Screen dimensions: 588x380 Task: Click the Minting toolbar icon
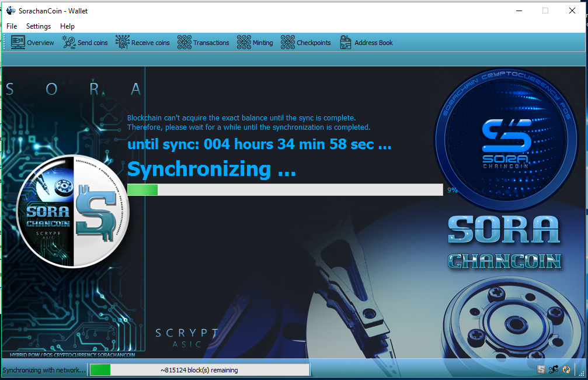point(244,43)
